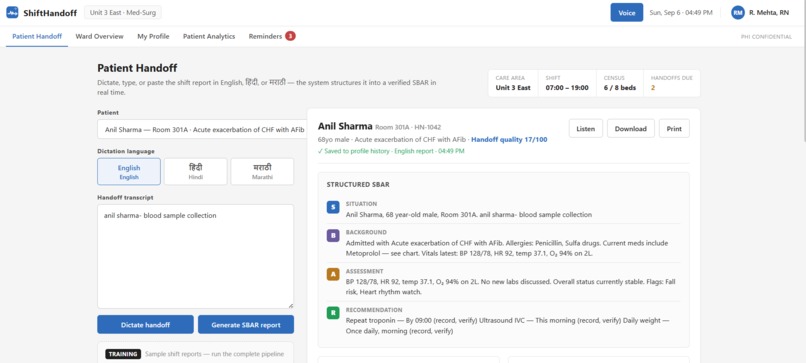Click the Listen button
The height and width of the screenshot is (363, 806).
(585, 129)
